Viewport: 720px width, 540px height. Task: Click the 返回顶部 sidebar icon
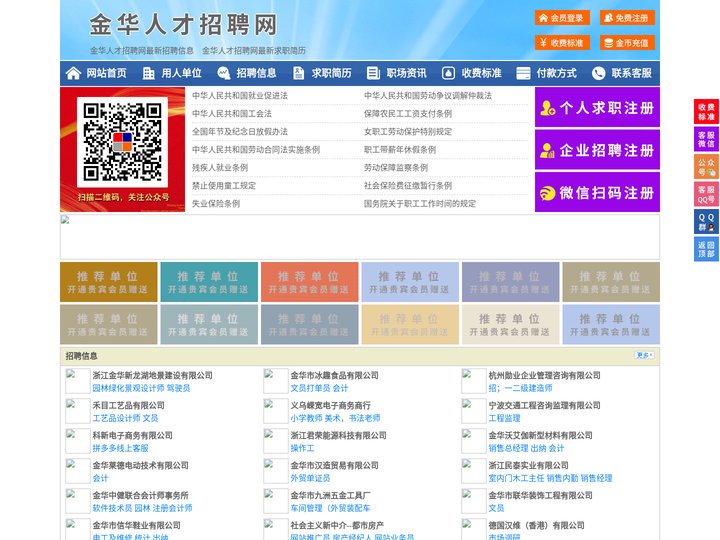[706, 249]
